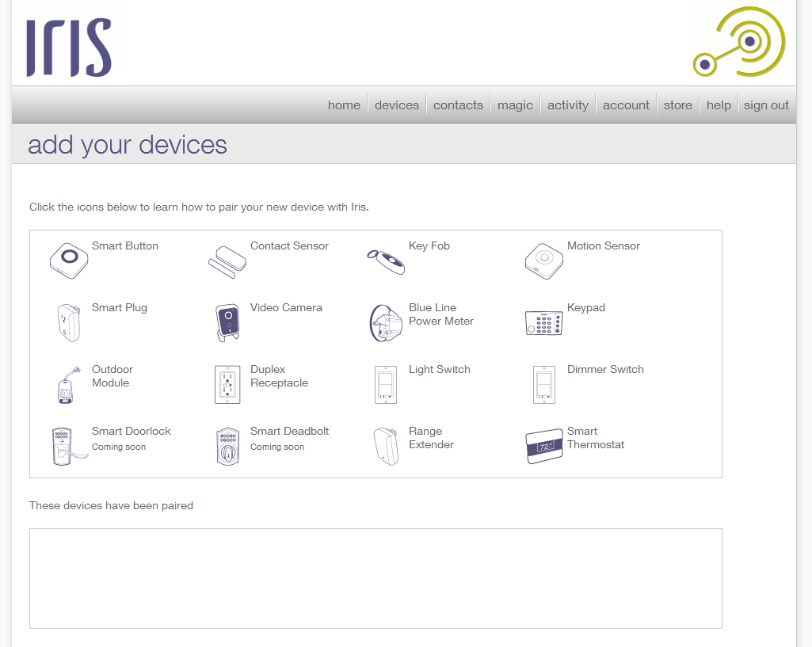This screenshot has height=647, width=812.
Task: Choose the Duplex Receptacle icon
Action: [x=227, y=385]
